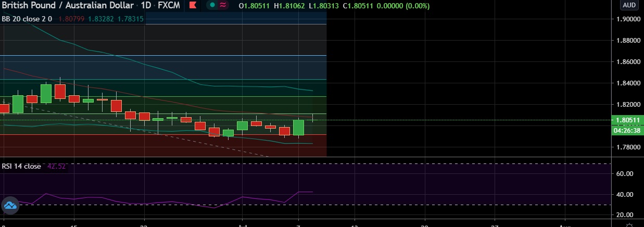
Task: Click the low price L1.80313
Action: (x=324, y=6)
